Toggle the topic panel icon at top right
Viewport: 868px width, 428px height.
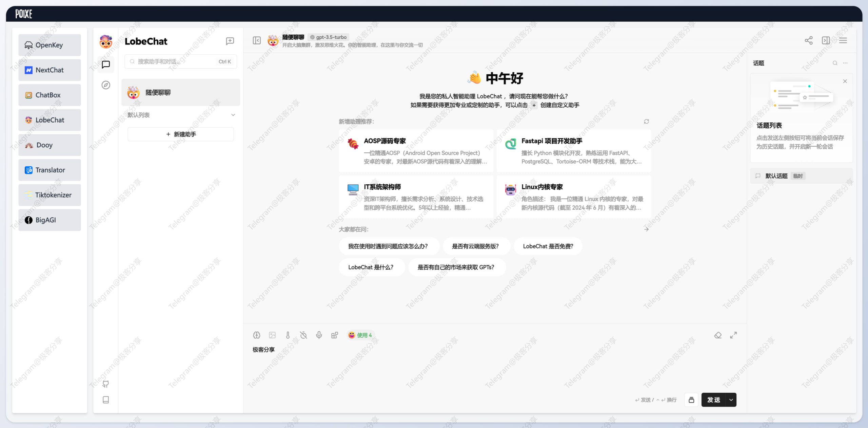(826, 40)
